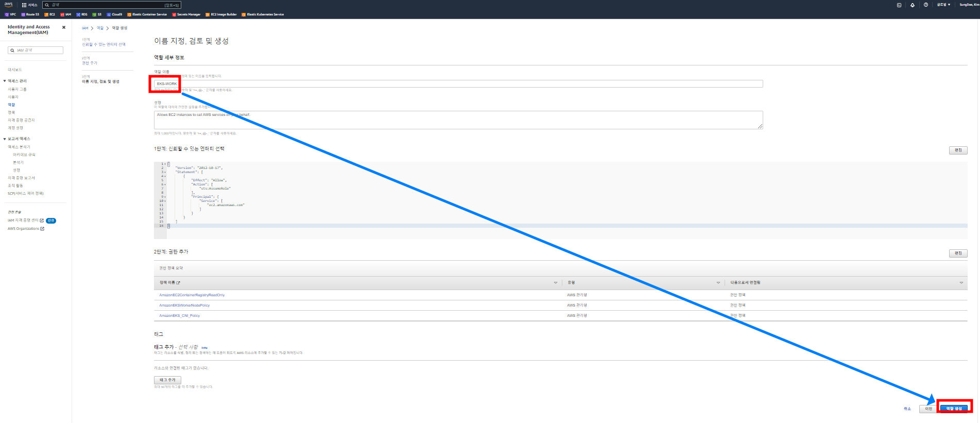Click the role description text area
The height and width of the screenshot is (423, 980).
[458, 120]
